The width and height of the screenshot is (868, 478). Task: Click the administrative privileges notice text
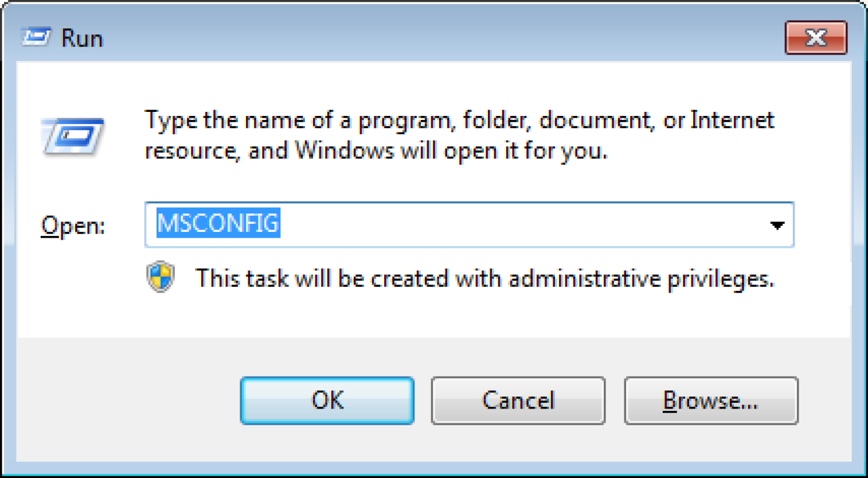coord(485,278)
